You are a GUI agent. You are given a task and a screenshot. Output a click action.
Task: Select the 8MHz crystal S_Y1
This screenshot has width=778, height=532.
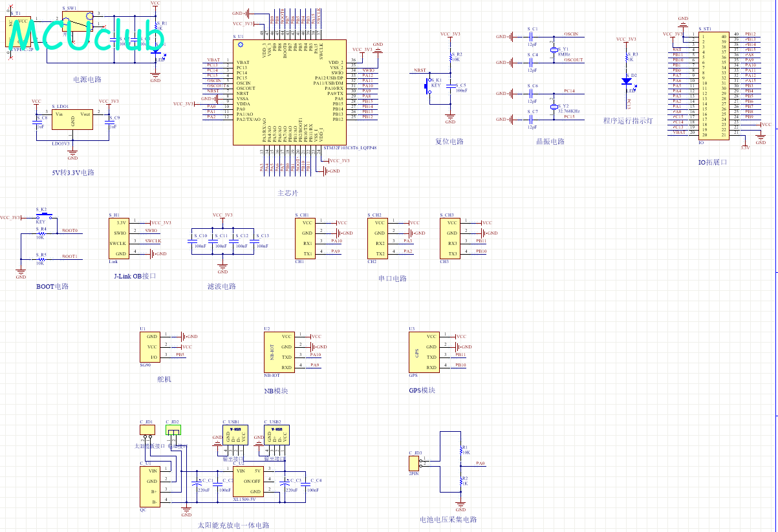[x=554, y=50]
